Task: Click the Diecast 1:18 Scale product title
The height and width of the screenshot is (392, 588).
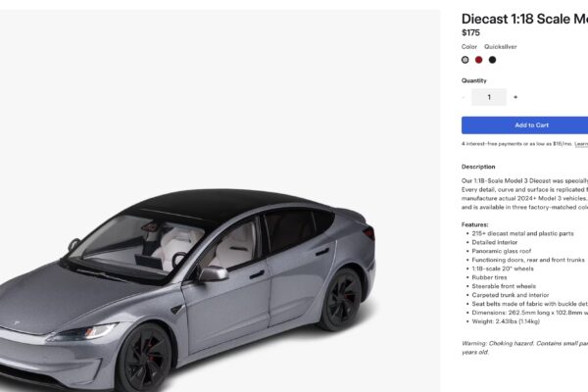Action: pos(524,19)
